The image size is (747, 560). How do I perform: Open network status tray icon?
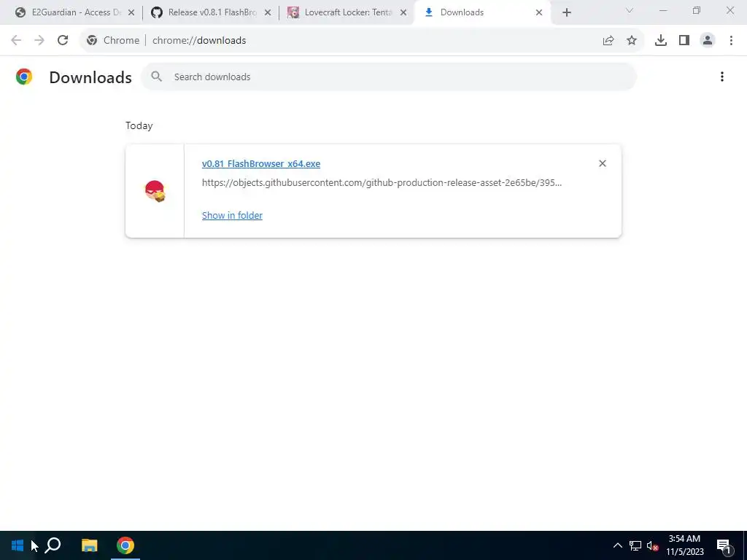(635, 545)
